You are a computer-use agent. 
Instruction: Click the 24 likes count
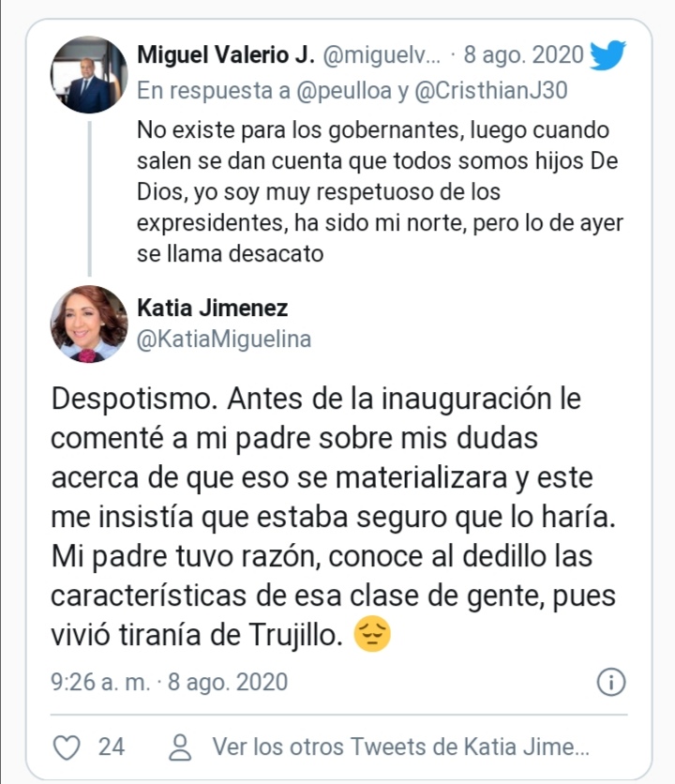coord(112,747)
